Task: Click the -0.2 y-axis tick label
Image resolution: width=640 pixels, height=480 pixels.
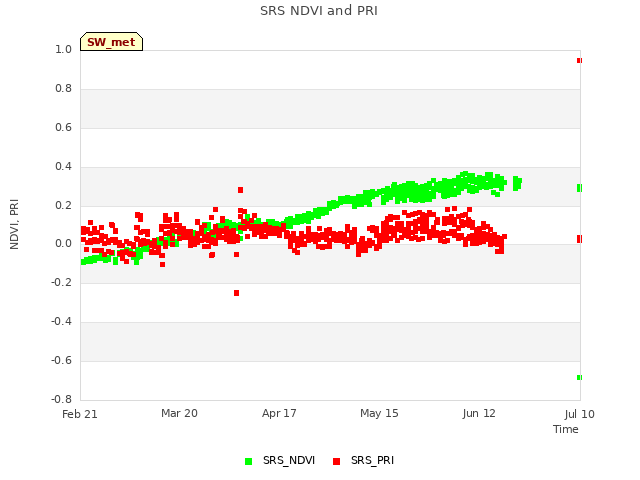Action: pyautogui.click(x=61, y=282)
